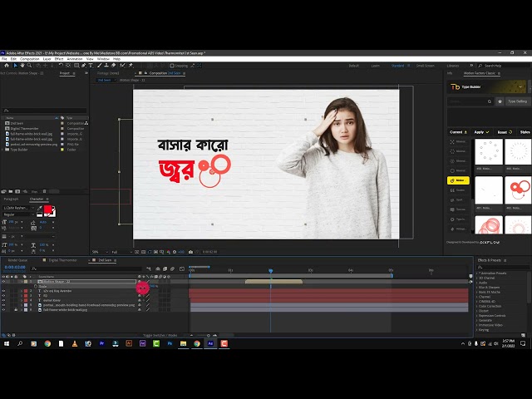
Task: Hide layer 6 brick wall eye toggle
Action: 3,310
